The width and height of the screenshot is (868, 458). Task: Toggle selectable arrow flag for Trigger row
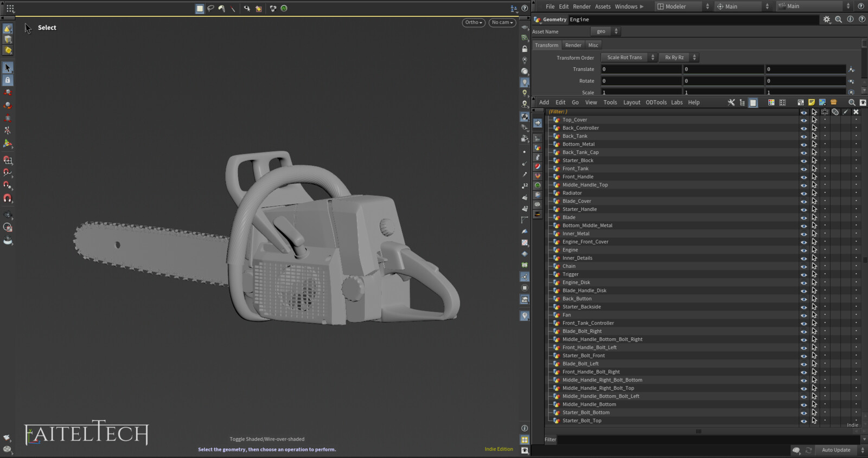coord(814,274)
